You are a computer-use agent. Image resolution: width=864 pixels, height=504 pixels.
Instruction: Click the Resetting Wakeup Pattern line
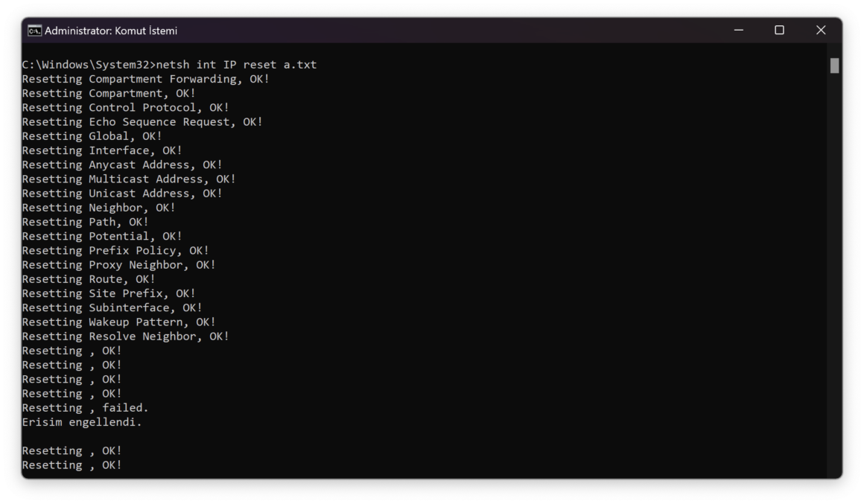point(118,322)
